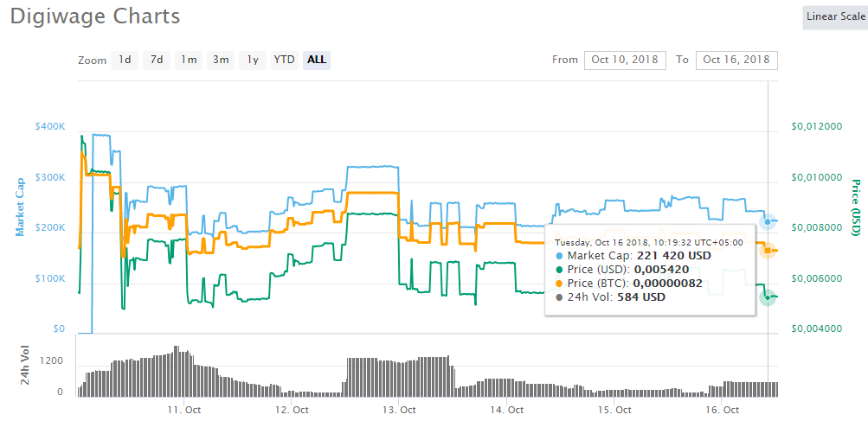Set chart zoom to 1d
This screenshot has height=421, width=868.
pyautogui.click(x=125, y=60)
